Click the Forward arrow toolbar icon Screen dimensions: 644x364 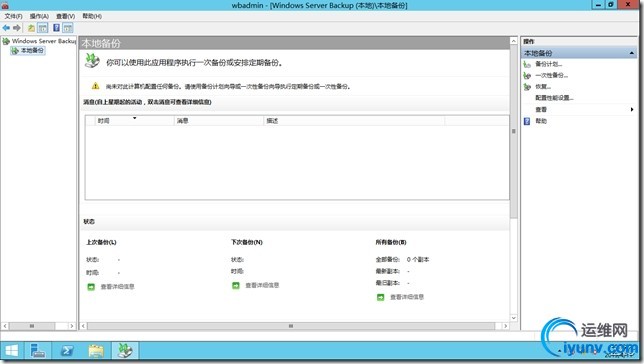pos(17,28)
